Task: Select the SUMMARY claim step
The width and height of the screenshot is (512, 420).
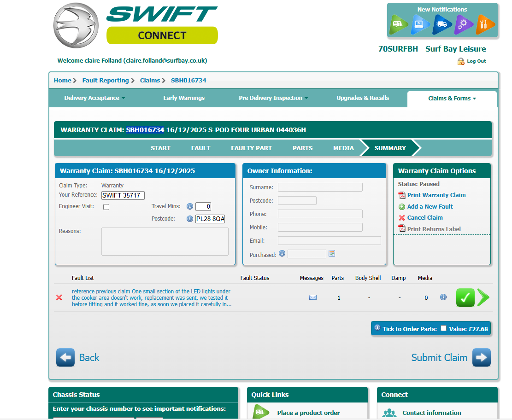Action: [390, 148]
